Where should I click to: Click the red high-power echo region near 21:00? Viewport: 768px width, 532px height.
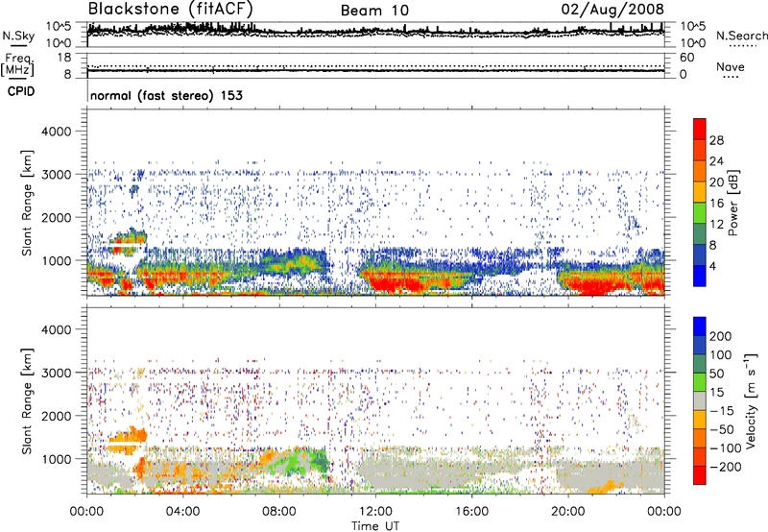pos(592,284)
